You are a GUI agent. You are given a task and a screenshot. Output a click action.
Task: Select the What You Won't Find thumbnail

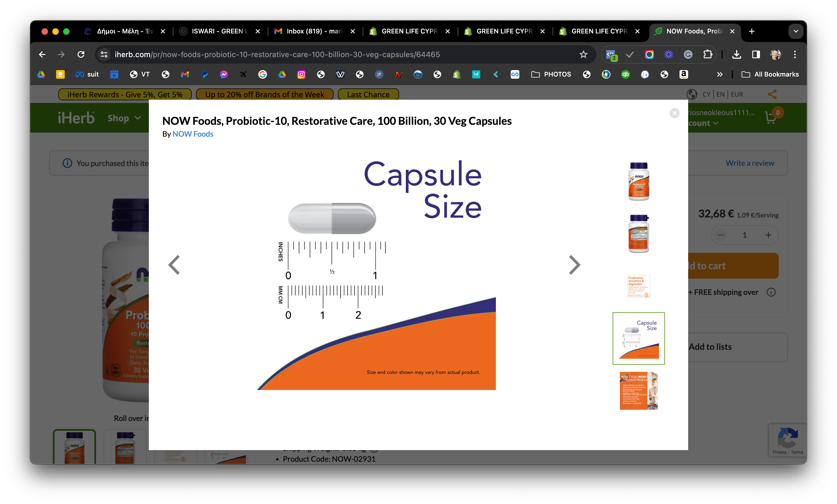(639, 391)
